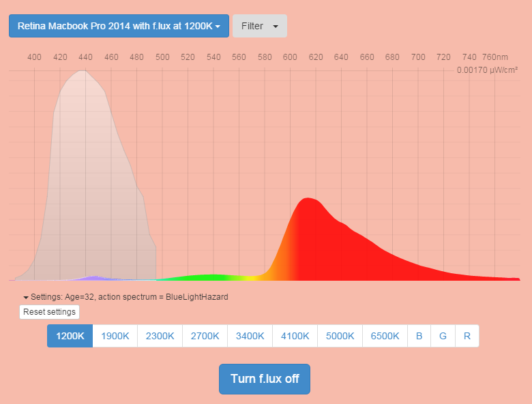Select the 2300K color temperature
This screenshot has height=404, width=532.
tap(160, 336)
